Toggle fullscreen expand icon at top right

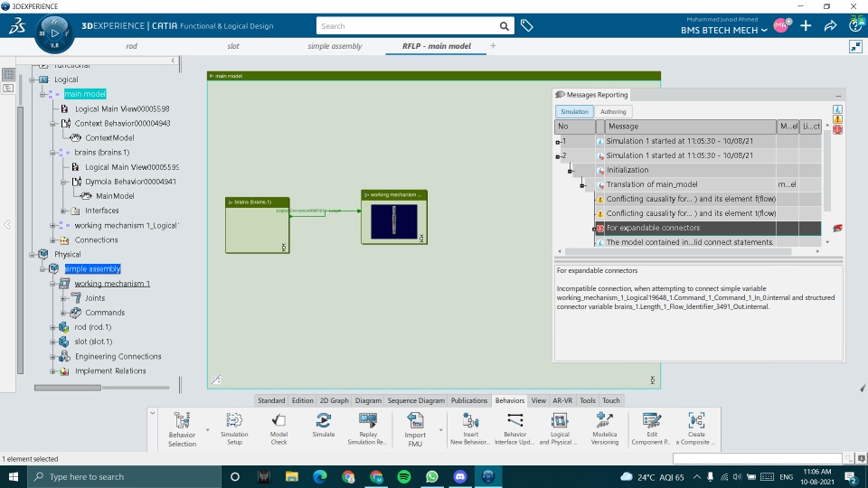coord(856,46)
